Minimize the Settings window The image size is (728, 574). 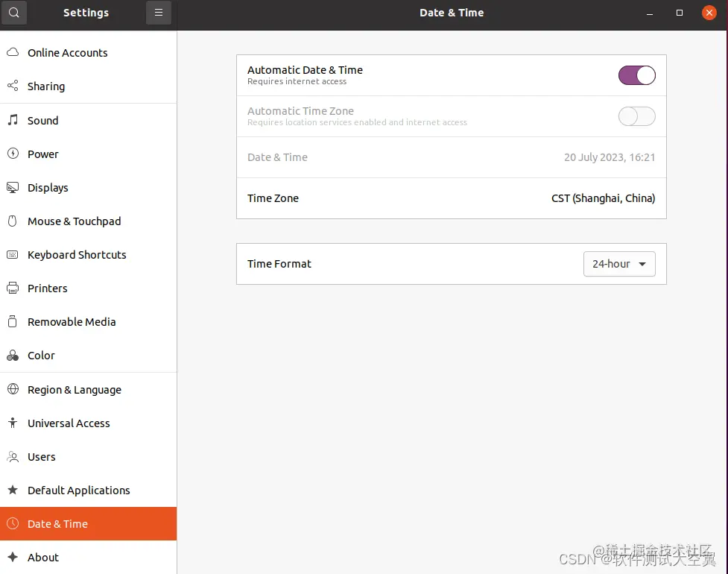(650, 13)
